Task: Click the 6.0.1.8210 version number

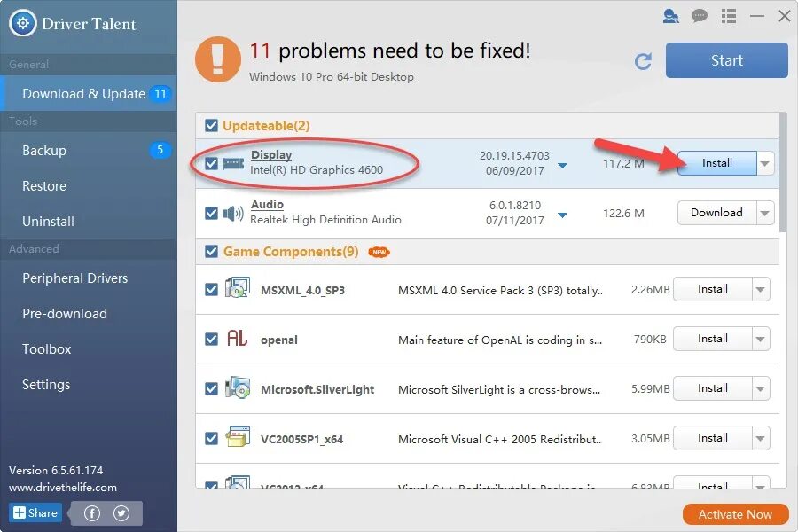Action: pyautogui.click(x=515, y=205)
